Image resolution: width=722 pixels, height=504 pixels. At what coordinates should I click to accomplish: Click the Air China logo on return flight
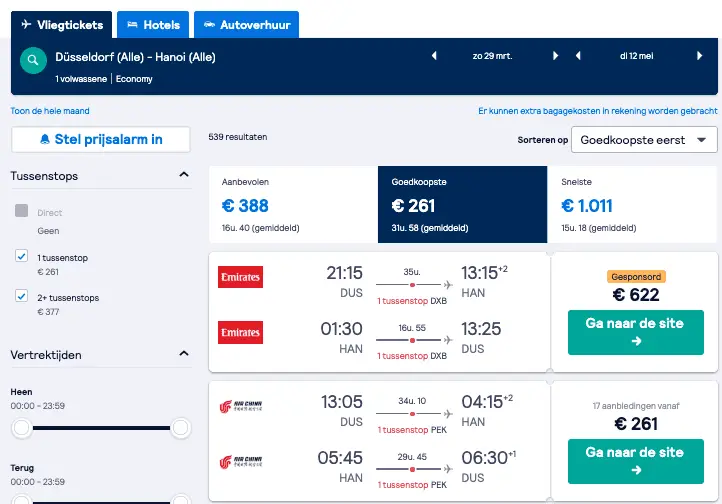(240, 461)
